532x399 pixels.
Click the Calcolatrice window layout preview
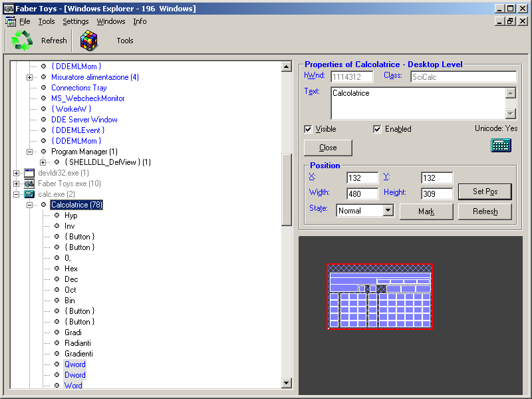(x=380, y=297)
